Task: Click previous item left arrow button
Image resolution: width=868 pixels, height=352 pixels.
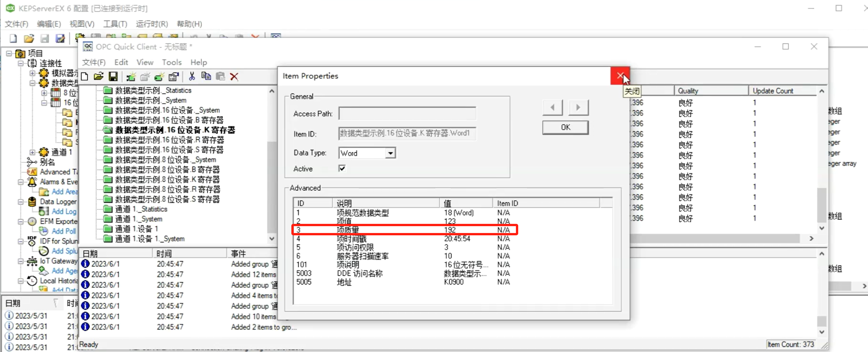Action: click(x=552, y=108)
